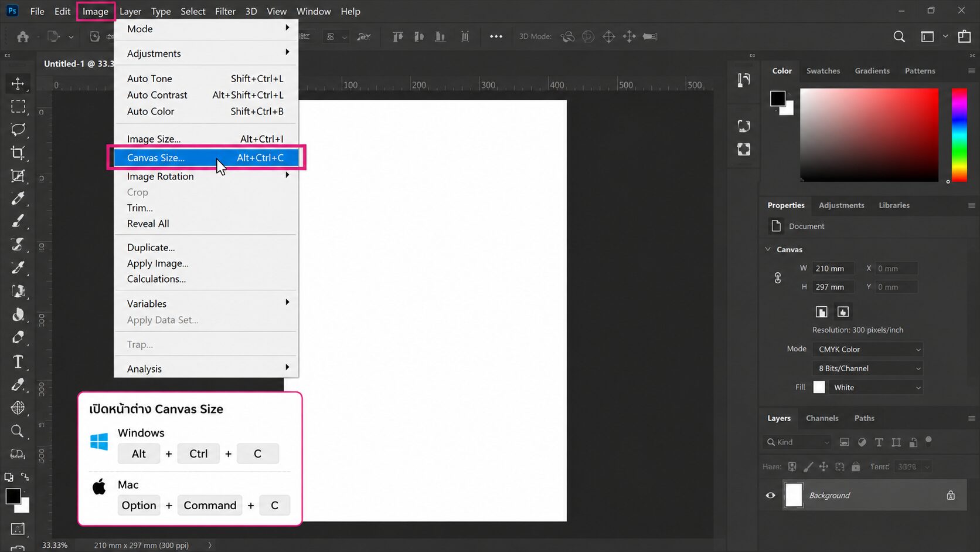Choose Canvas Size from Image menu
This screenshot has width=980, height=552.
tap(206, 158)
